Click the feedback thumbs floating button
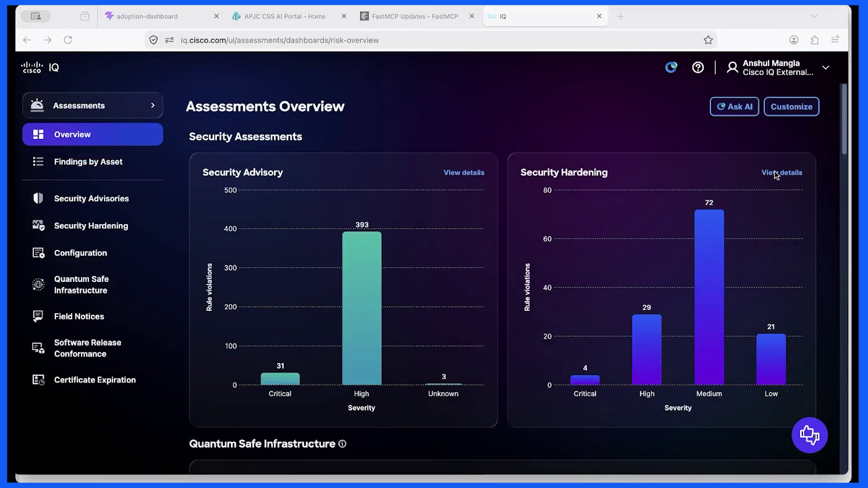Viewport: 868px width, 488px height. pyautogui.click(x=809, y=435)
